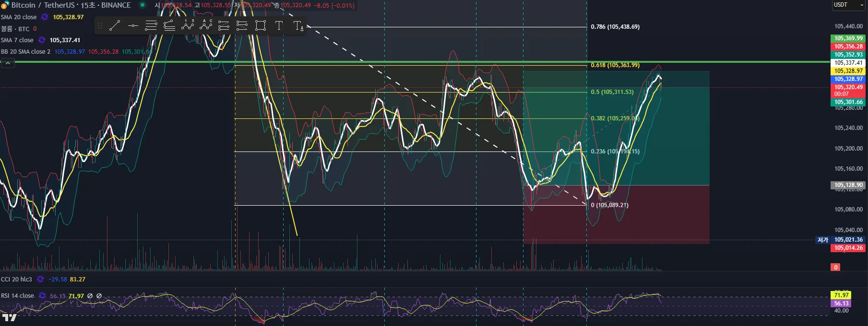The width and height of the screenshot is (868, 326).
Task: Click the current price 105,320.49 countdown label
Action: click(848, 91)
